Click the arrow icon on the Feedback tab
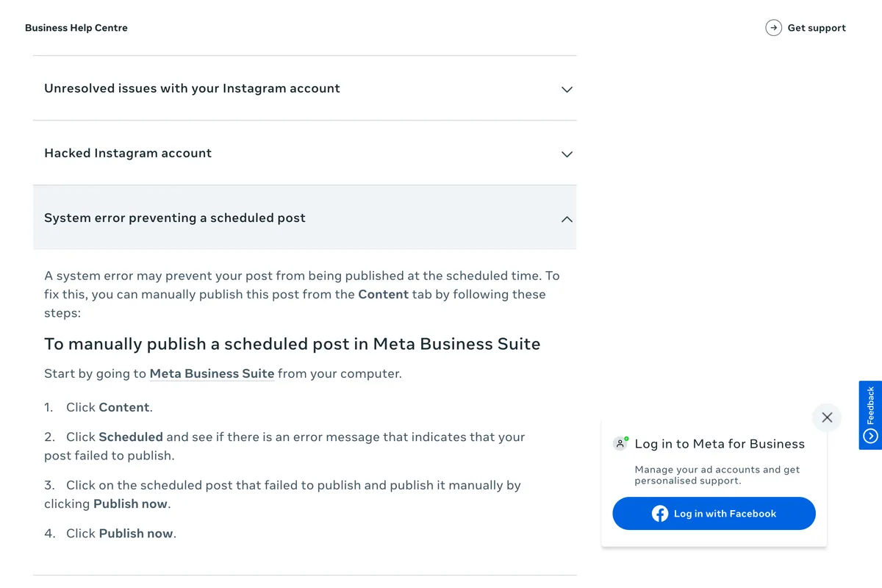882x588 pixels. pos(870,437)
